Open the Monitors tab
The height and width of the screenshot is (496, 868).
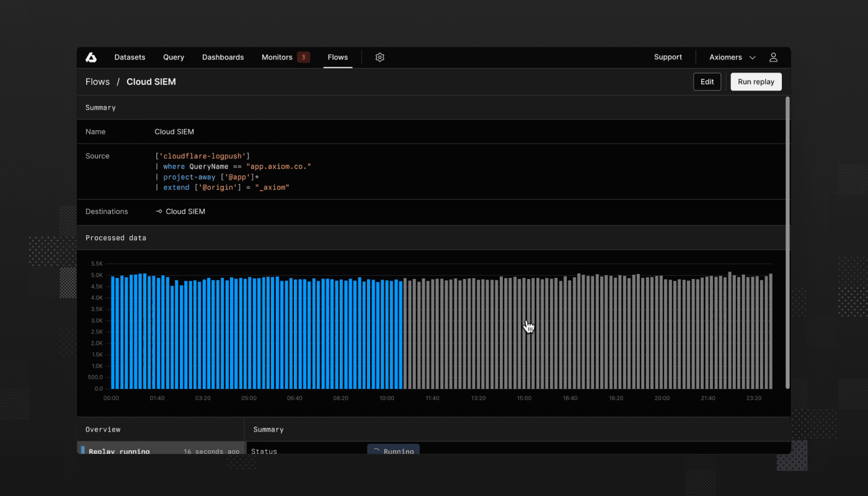[277, 57]
